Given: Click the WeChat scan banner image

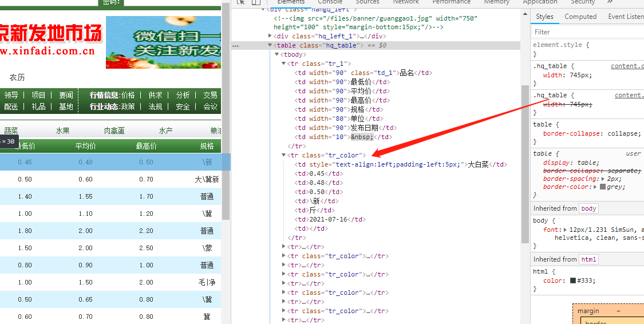Looking at the screenshot, I should tap(164, 42).
